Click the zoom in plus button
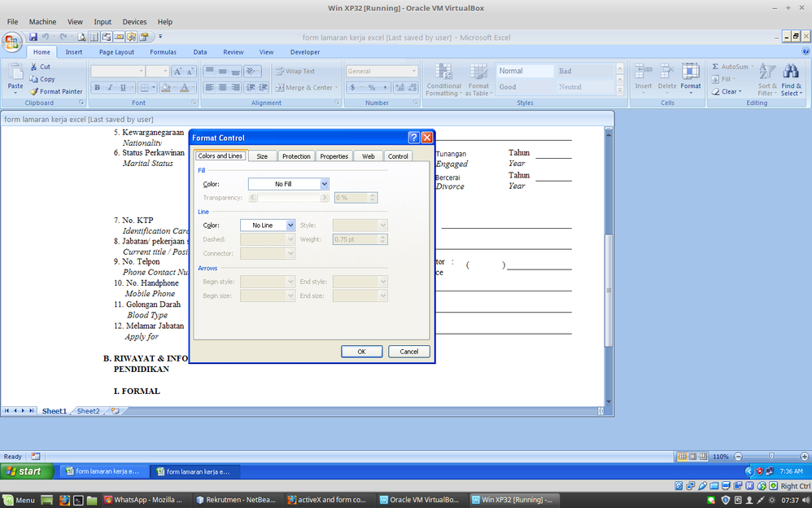812x508 pixels. [x=804, y=457]
